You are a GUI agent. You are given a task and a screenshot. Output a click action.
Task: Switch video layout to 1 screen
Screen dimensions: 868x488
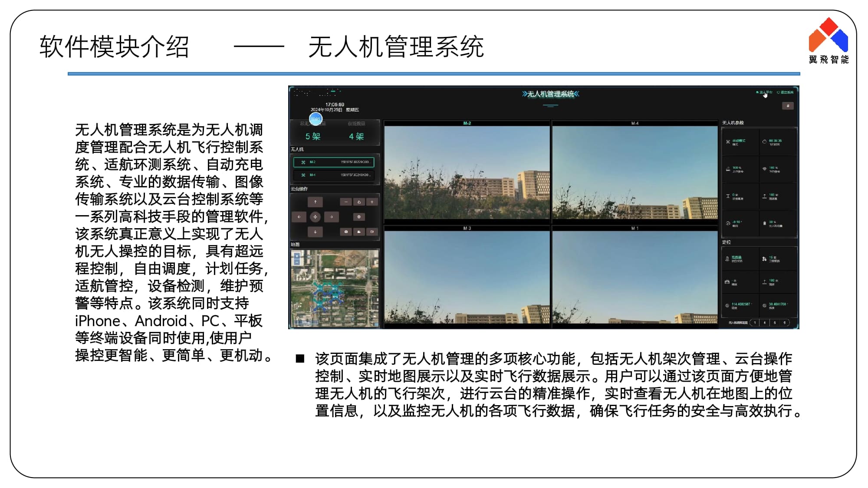point(755,323)
